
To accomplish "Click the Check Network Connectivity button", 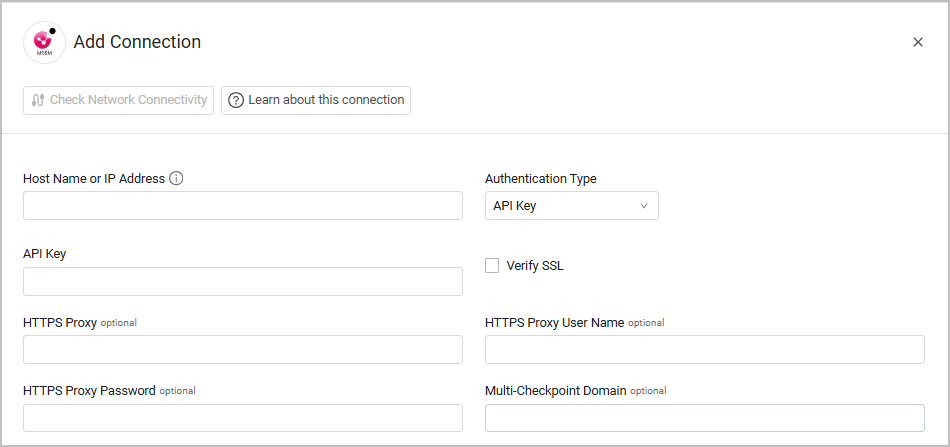I will tap(118, 100).
